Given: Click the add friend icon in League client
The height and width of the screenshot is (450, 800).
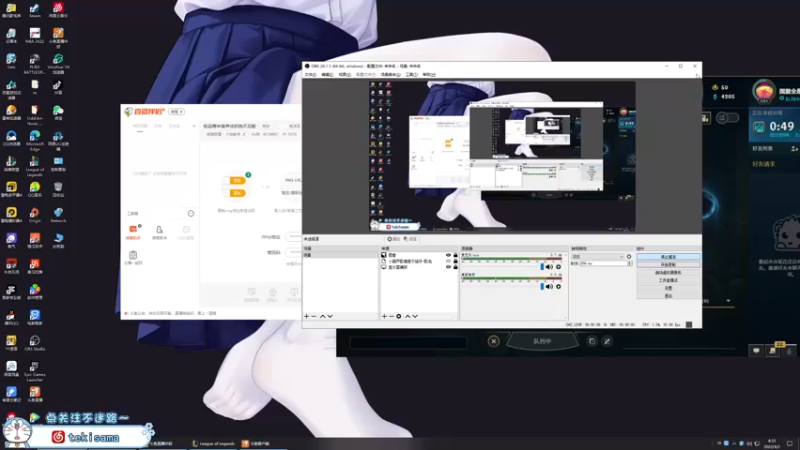Looking at the screenshot, I should coord(794,148).
